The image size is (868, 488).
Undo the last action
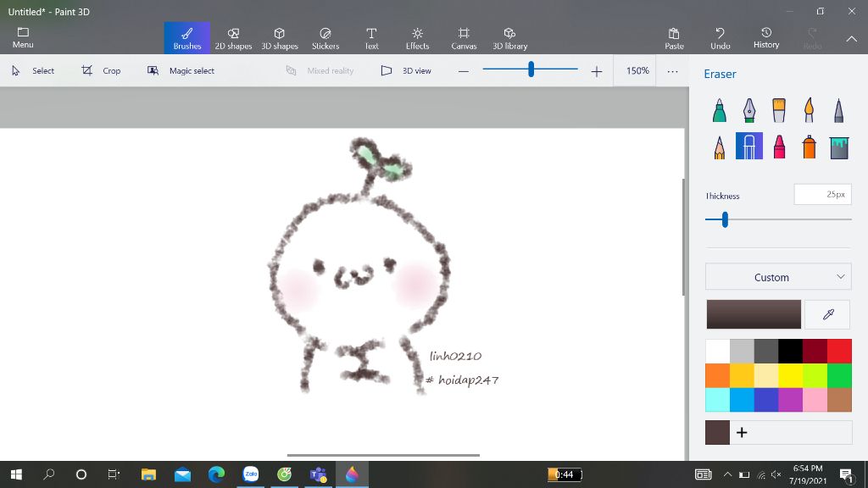click(721, 38)
